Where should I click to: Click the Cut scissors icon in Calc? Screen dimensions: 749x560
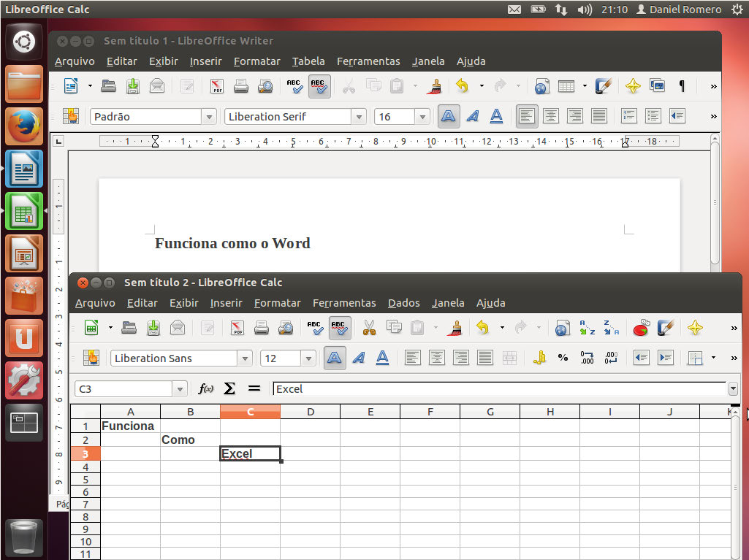369,328
